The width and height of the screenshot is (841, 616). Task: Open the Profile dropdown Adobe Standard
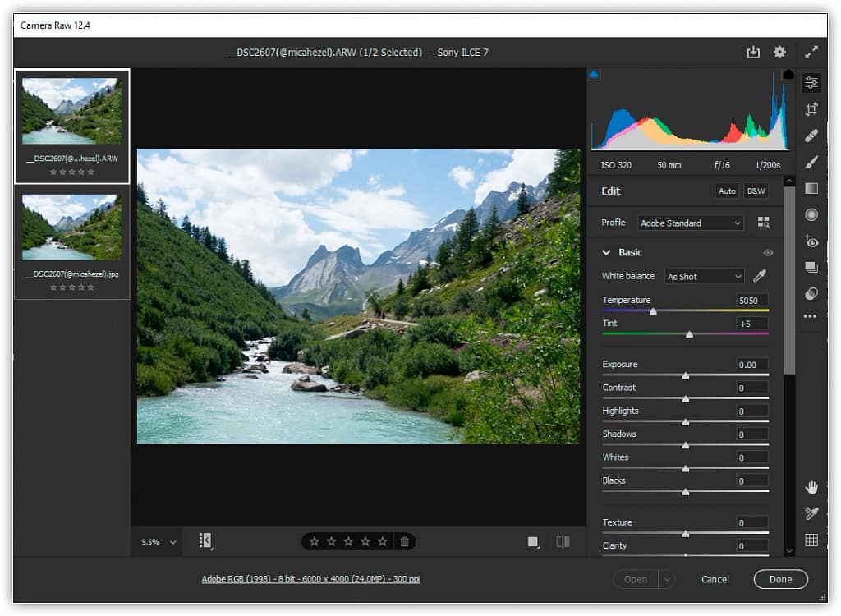690,223
